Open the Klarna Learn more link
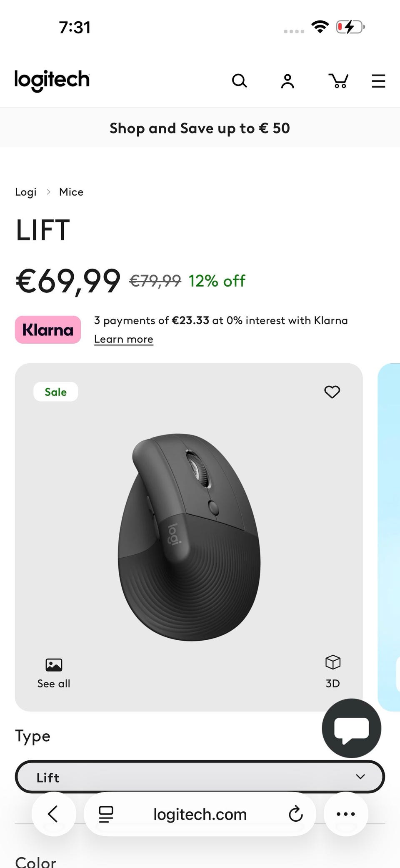 123,339
